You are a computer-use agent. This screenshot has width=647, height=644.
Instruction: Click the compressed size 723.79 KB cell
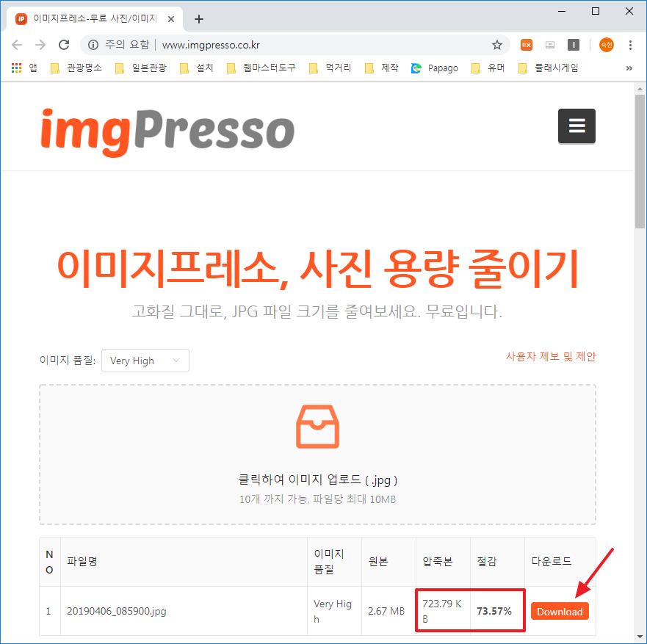tap(442, 611)
